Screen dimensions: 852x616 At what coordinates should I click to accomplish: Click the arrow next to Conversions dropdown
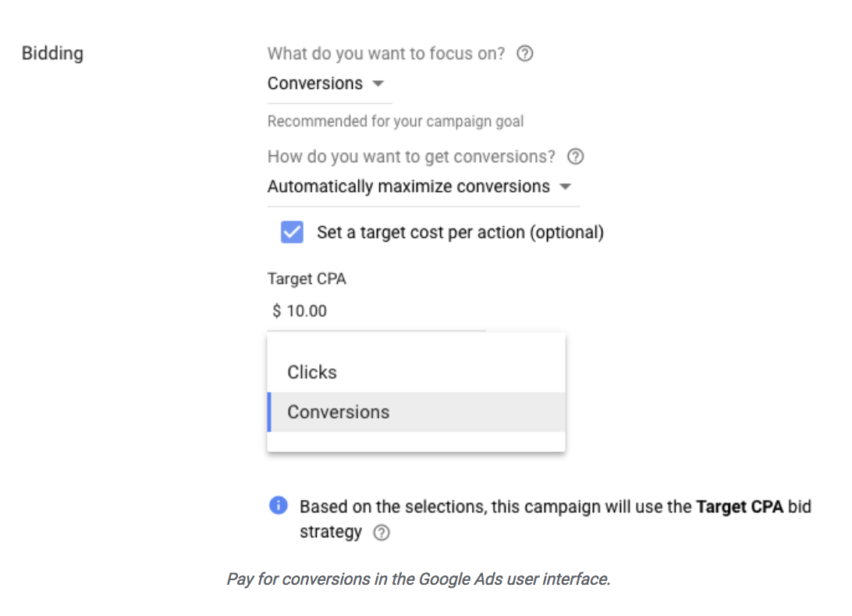tap(378, 83)
